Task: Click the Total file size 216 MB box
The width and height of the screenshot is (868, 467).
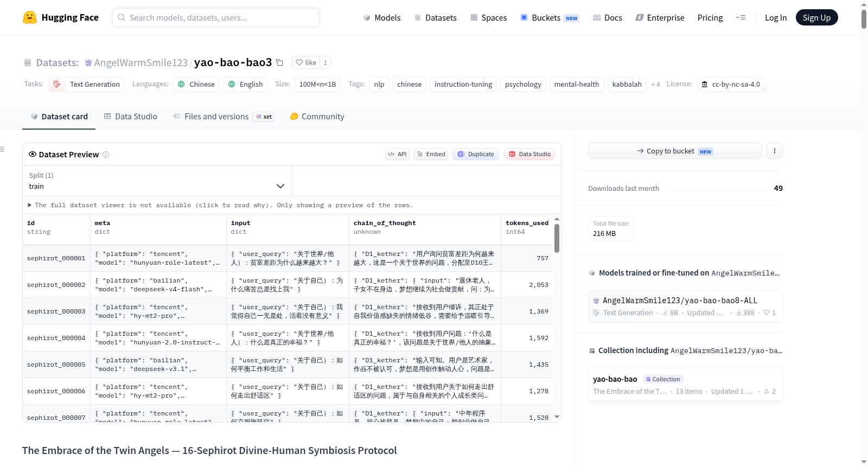Action: point(611,229)
